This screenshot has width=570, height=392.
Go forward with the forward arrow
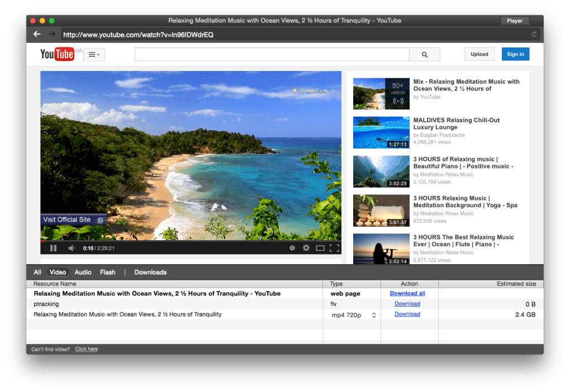51,34
